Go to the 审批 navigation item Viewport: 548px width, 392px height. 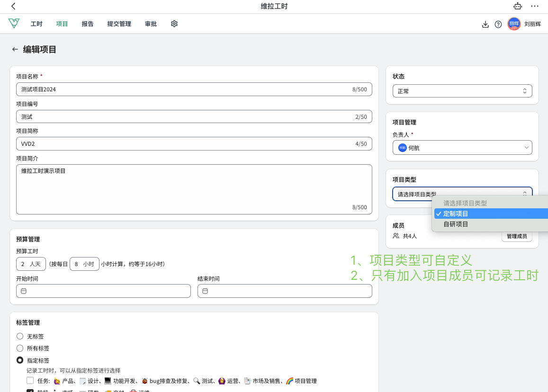tap(151, 24)
